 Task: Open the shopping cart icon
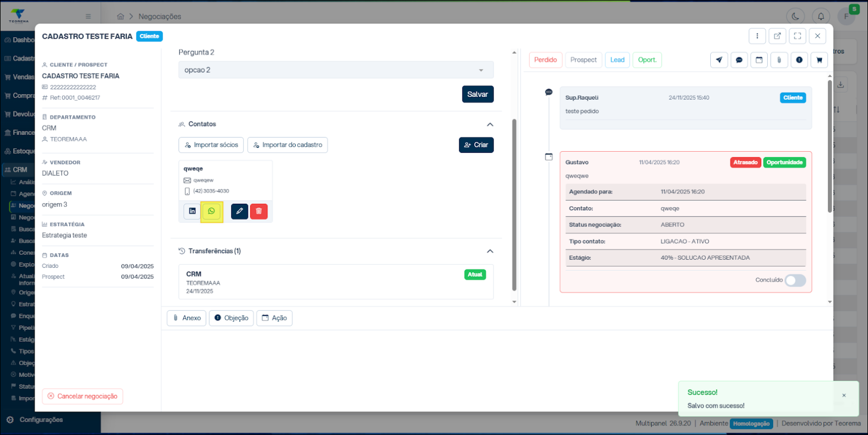[x=819, y=60]
